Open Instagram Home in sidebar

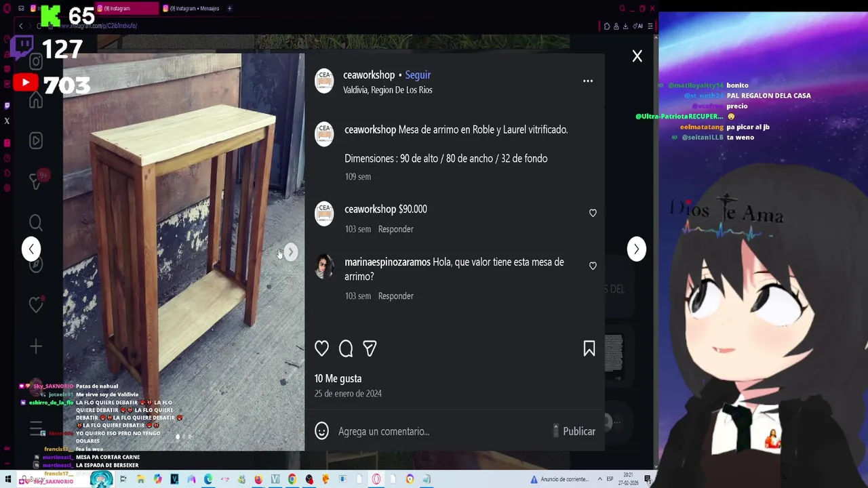[x=36, y=100]
